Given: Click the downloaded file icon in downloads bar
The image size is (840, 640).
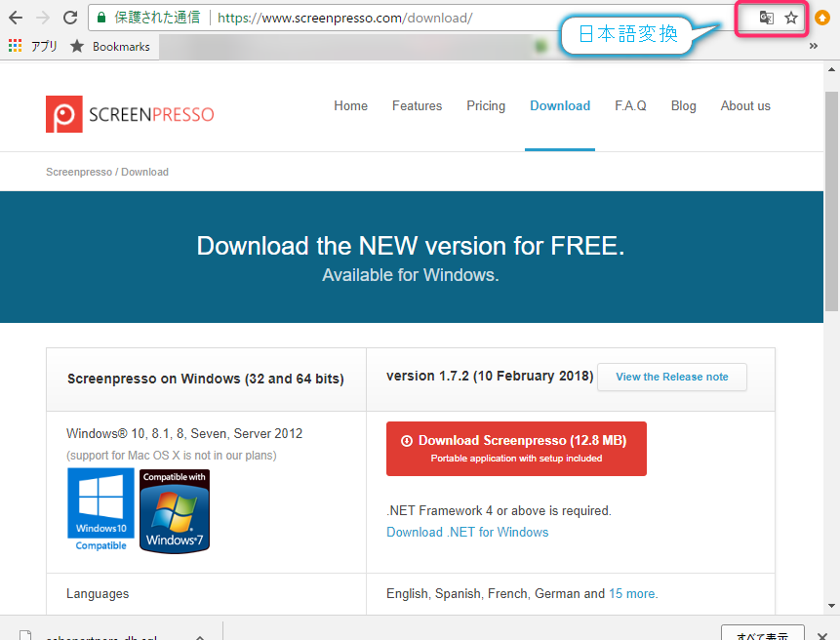Looking at the screenshot, I should tap(25, 635).
